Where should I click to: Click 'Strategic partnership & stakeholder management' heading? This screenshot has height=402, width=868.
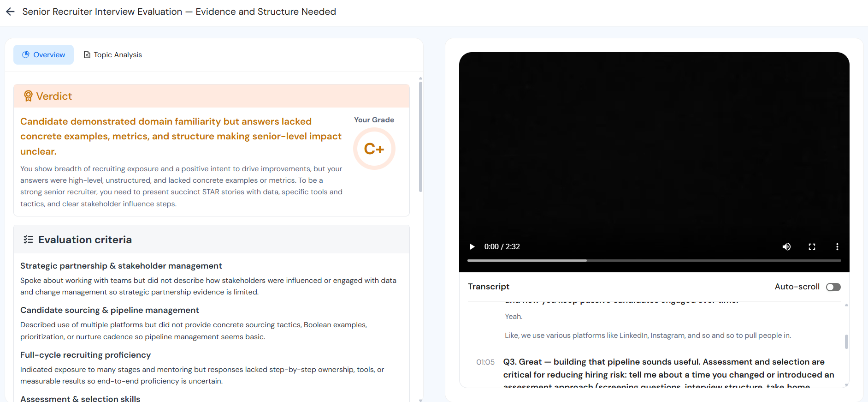coord(121,266)
